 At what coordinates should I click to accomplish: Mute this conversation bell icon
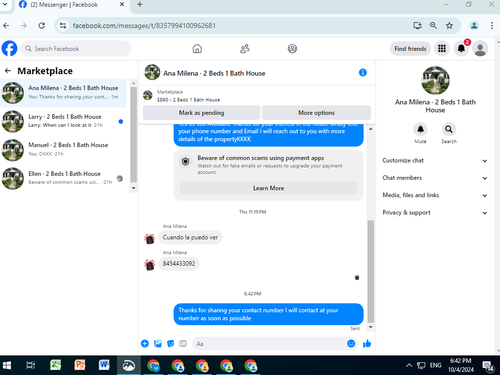point(421,129)
